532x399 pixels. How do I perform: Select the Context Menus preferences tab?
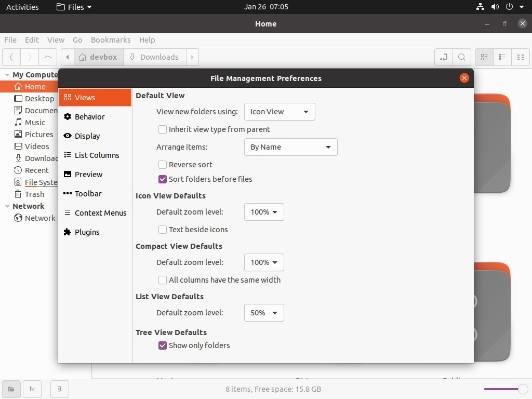[100, 213]
